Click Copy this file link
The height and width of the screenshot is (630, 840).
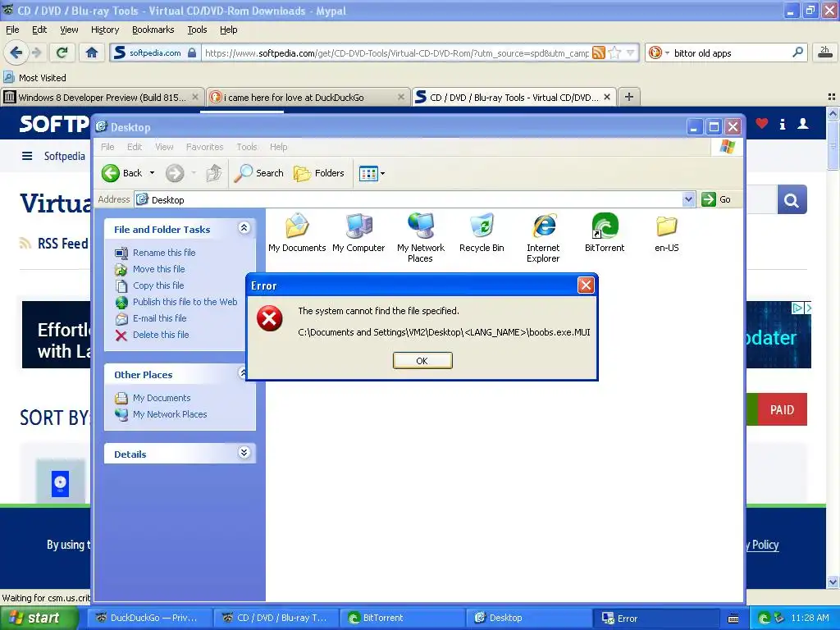(x=158, y=285)
